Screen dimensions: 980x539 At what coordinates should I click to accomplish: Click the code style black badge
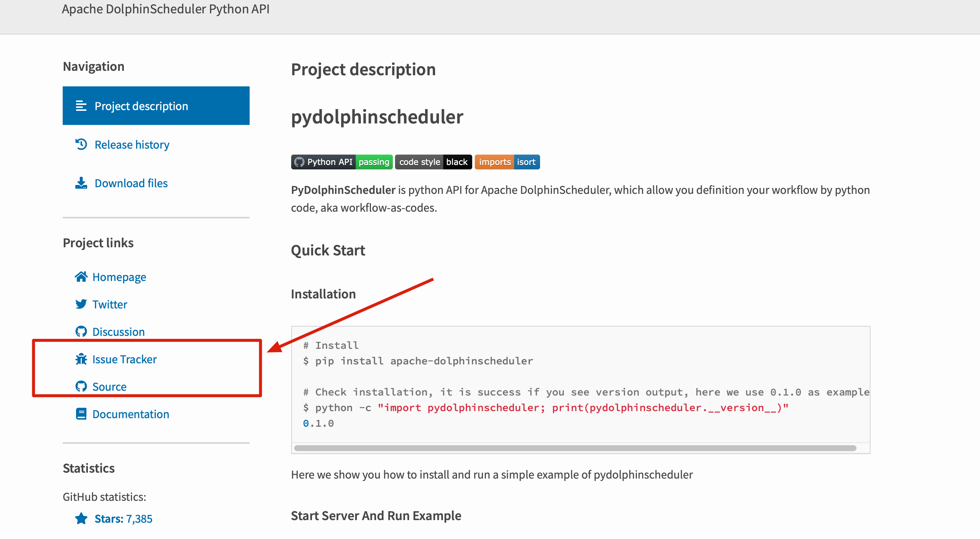pos(433,162)
